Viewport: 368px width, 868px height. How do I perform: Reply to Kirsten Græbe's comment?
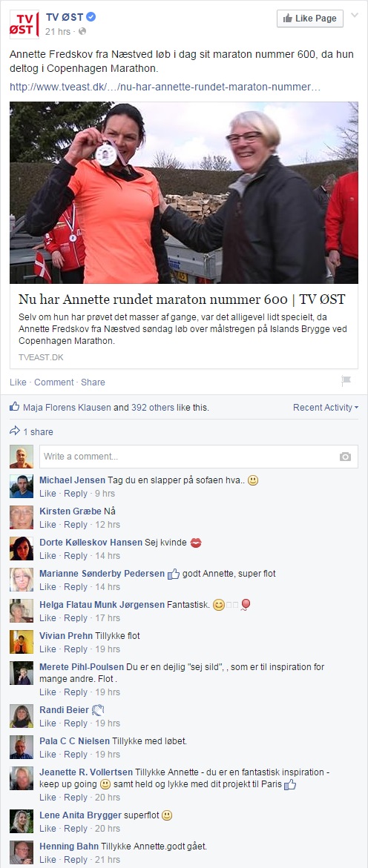click(x=76, y=524)
